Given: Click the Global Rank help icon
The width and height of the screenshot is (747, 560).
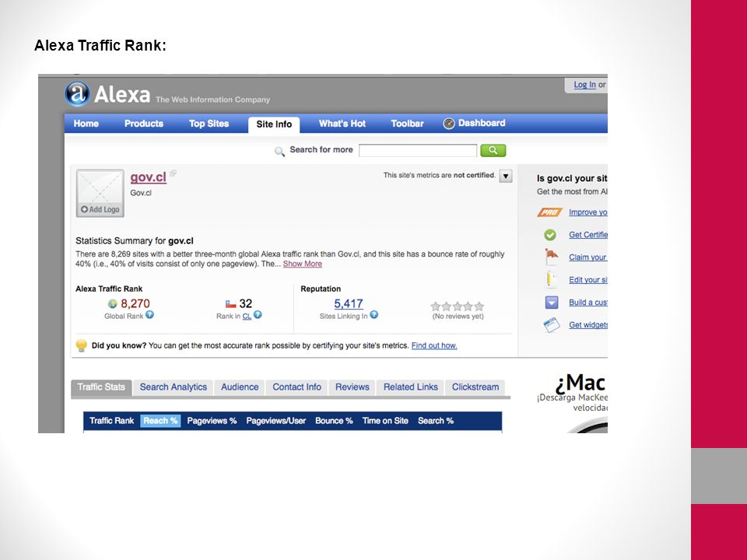Looking at the screenshot, I should pyautogui.click(x=149, y=315).
